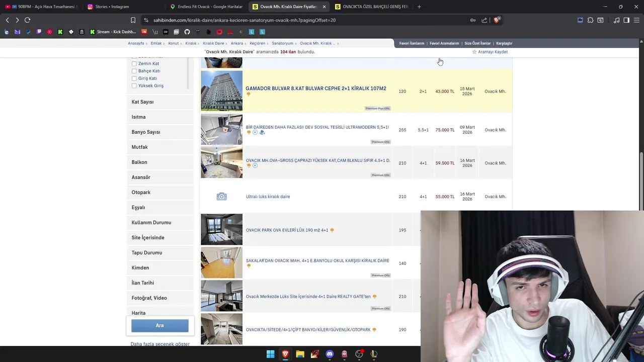Expand the Isıtma filter
The height and width of the screenshot is (362, 644).
point(160,117)
